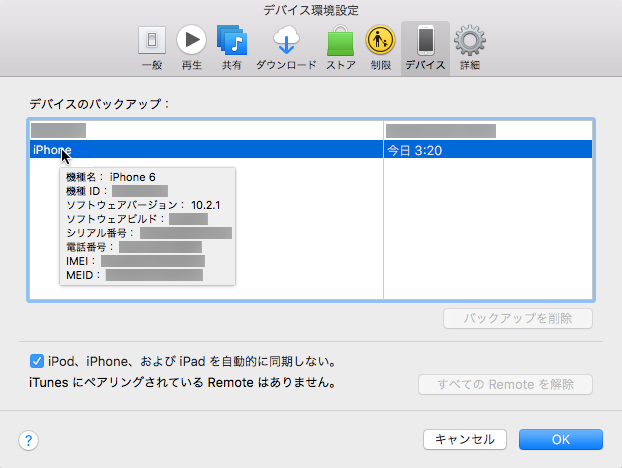This screenshot has width=622, height=468.
Task: Click the ソフトウェアビルド line in tooltip
Action: pyautogui.click(x=137, y=219)
